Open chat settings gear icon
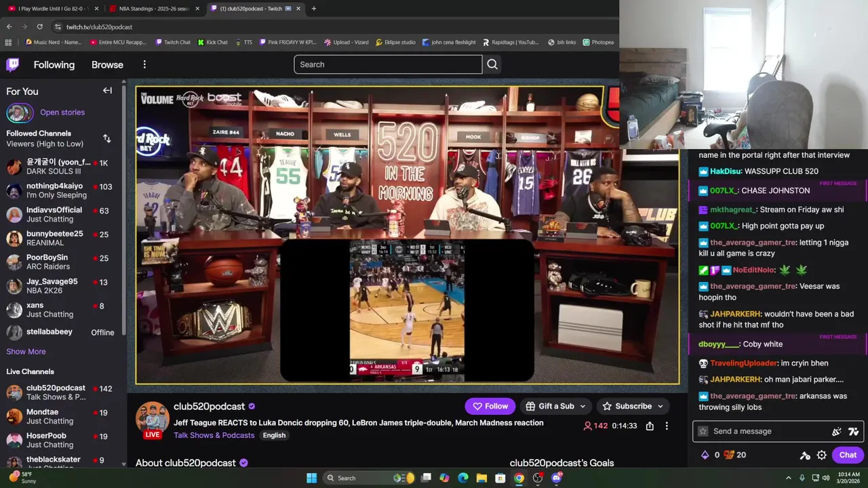The image size is (868, 488). [822, 455]
